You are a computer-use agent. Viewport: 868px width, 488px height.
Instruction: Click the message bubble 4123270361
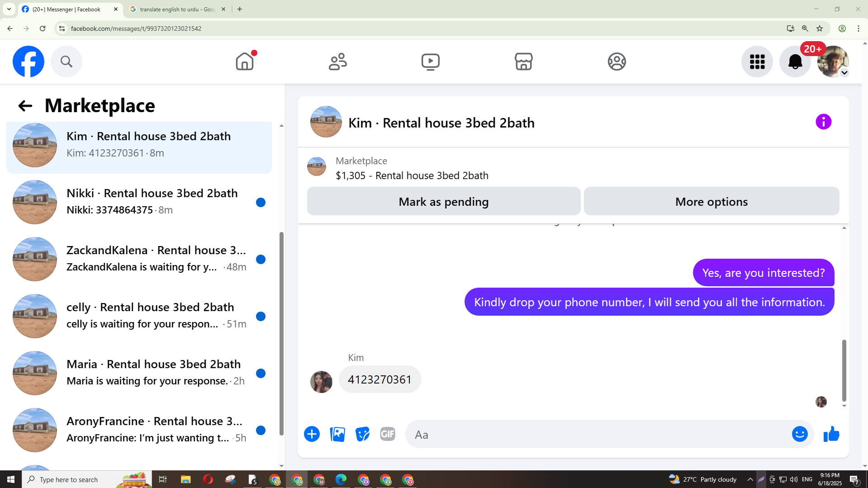coord(380,379)
